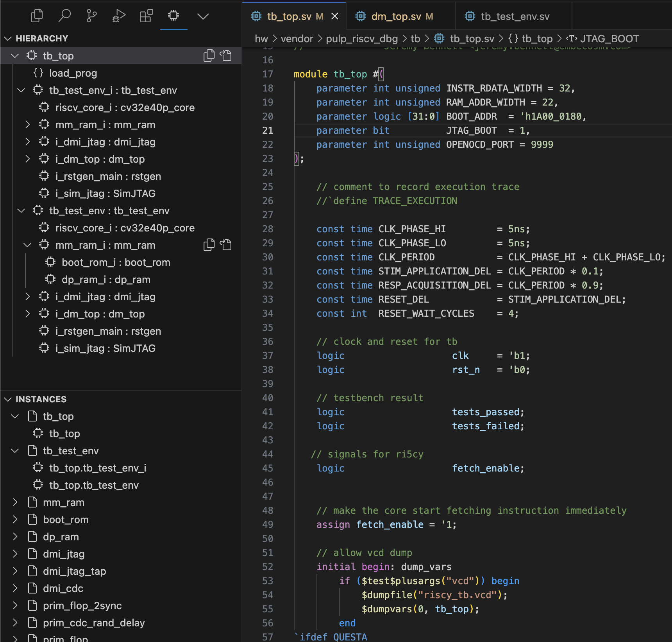This screenshot has height=642, width=672.
Task: Click chip icon of dp_ram_i instance
Action: point(50,279)
